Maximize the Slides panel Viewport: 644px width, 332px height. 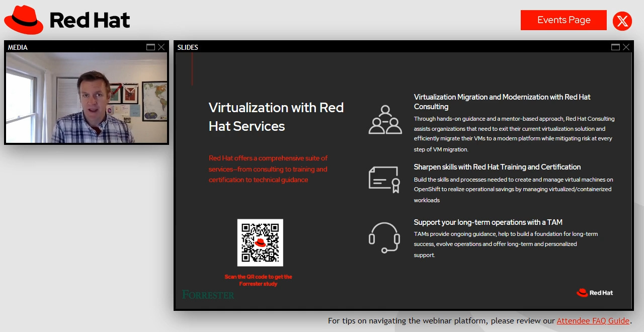pyautogui.click(x=615, y=47)
